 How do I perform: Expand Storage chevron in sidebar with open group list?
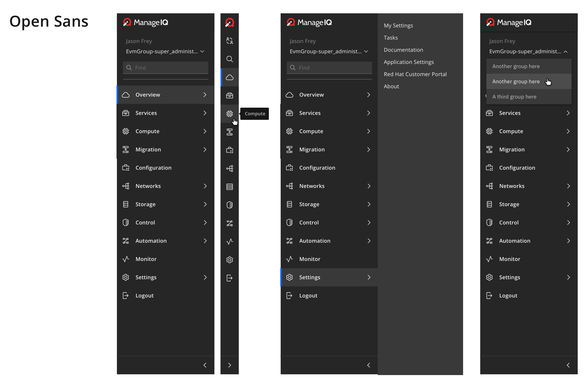point(568,204)
